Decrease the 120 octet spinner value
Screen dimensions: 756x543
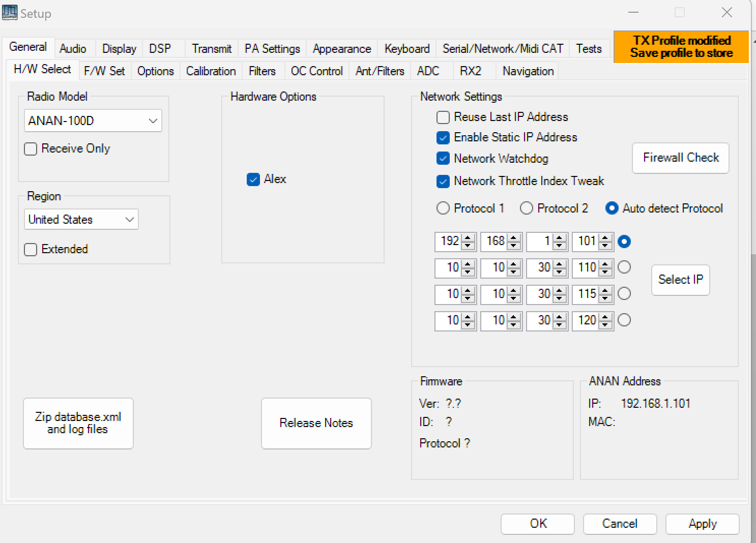(605, 325)
